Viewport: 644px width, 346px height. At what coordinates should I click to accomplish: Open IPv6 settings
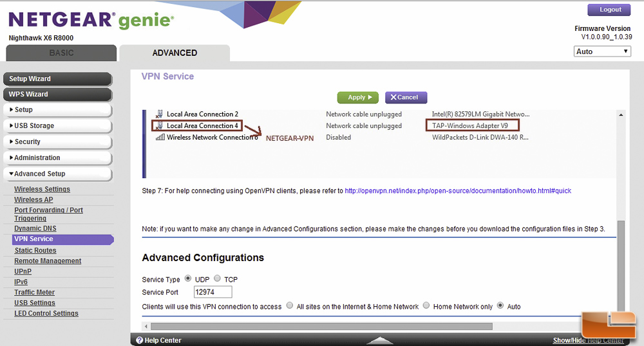pos(21,282)
